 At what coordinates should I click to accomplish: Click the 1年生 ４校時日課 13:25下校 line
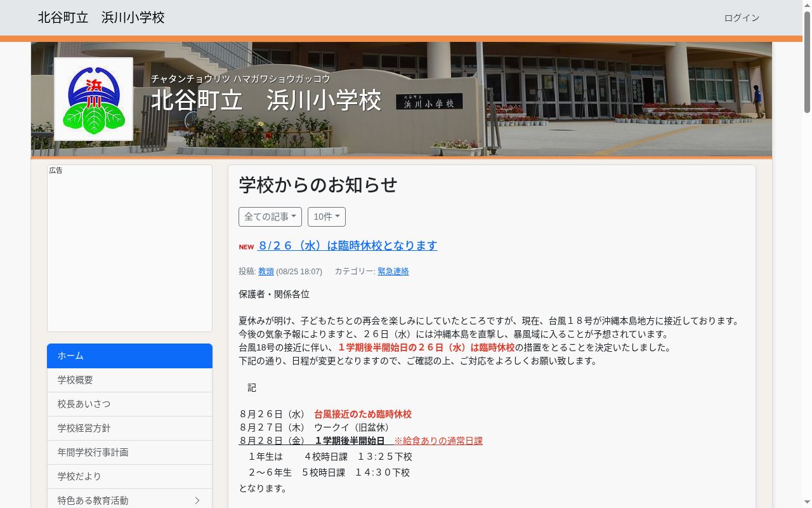(330, 457)
